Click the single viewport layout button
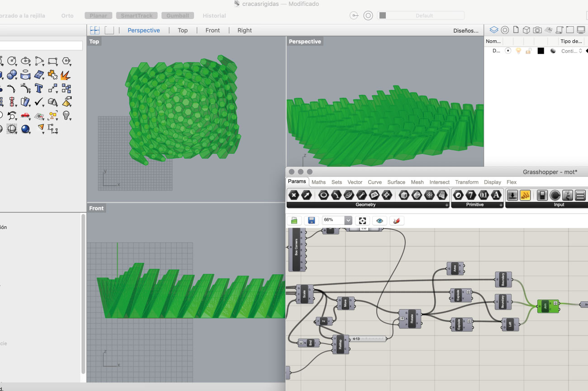This screenshot has width=588, height=391. pos(109,30)
